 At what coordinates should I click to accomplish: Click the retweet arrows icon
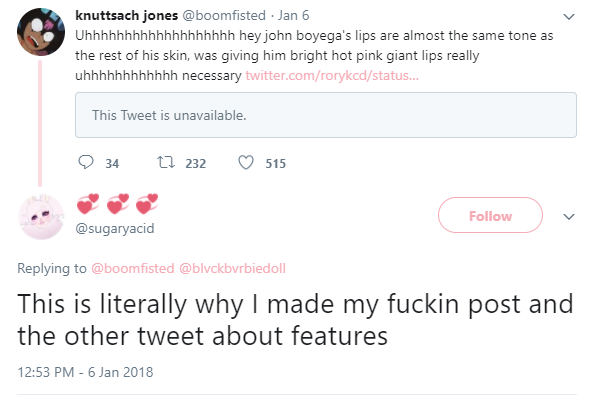coord(166,162)
